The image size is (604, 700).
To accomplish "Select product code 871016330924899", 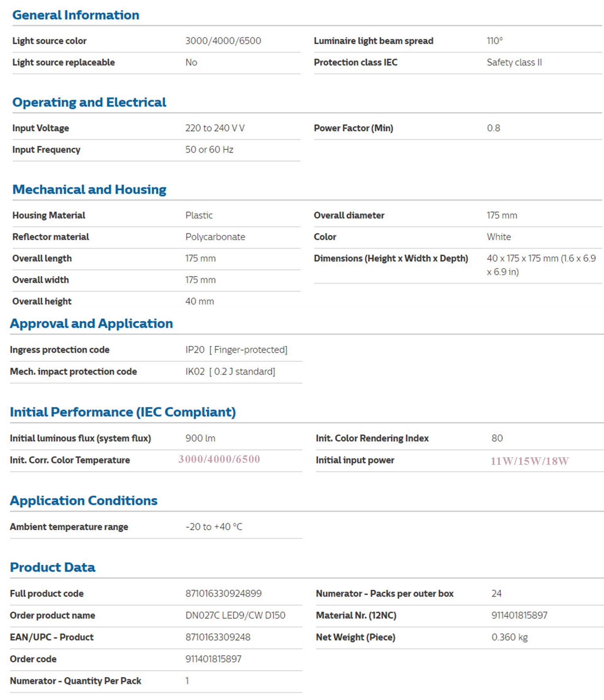I will (224, 594).
